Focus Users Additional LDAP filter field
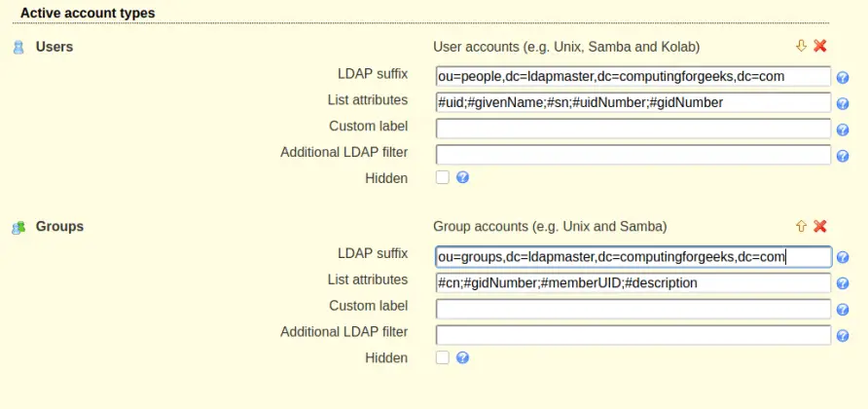This screenshot has width=868, height=409. point(633,155)
